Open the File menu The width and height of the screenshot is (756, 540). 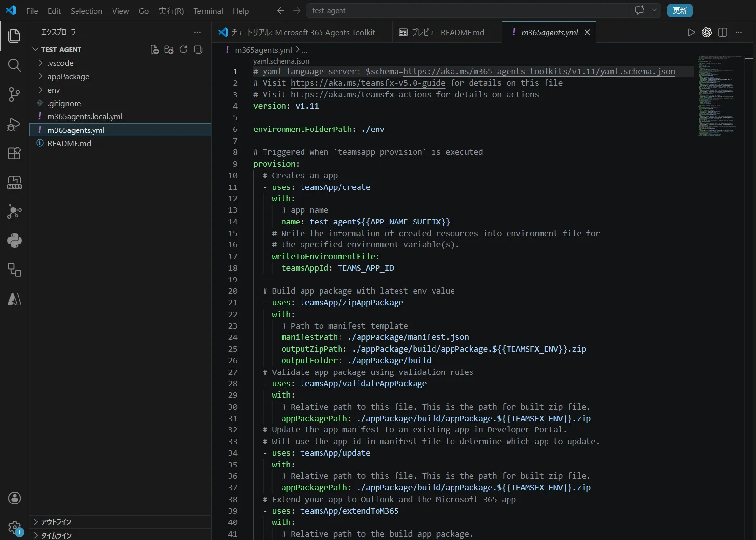(32, 11)
